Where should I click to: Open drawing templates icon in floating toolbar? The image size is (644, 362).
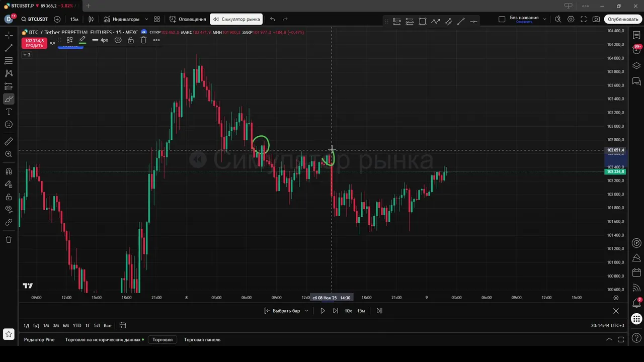click(69, 40)
